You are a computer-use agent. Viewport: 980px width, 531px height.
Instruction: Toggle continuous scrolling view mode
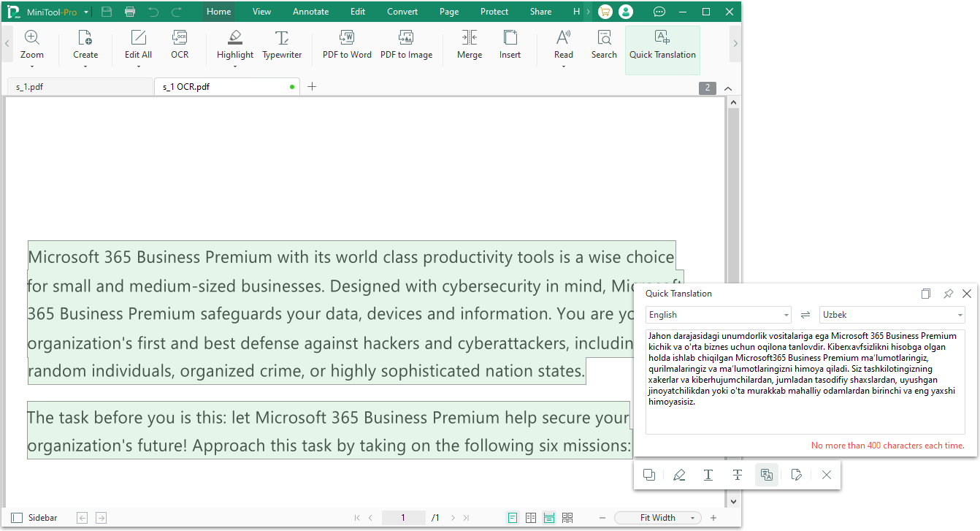(x=549, y=518)
